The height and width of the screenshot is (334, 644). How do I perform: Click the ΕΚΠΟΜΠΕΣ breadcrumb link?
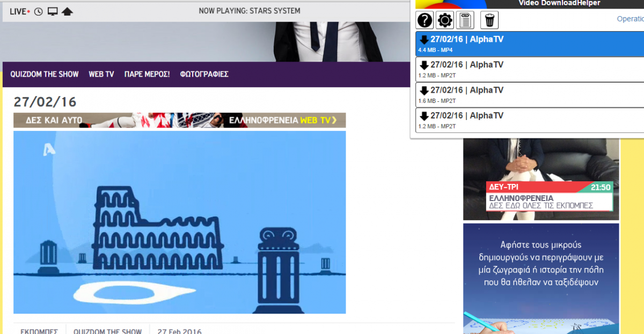point(39,332)
